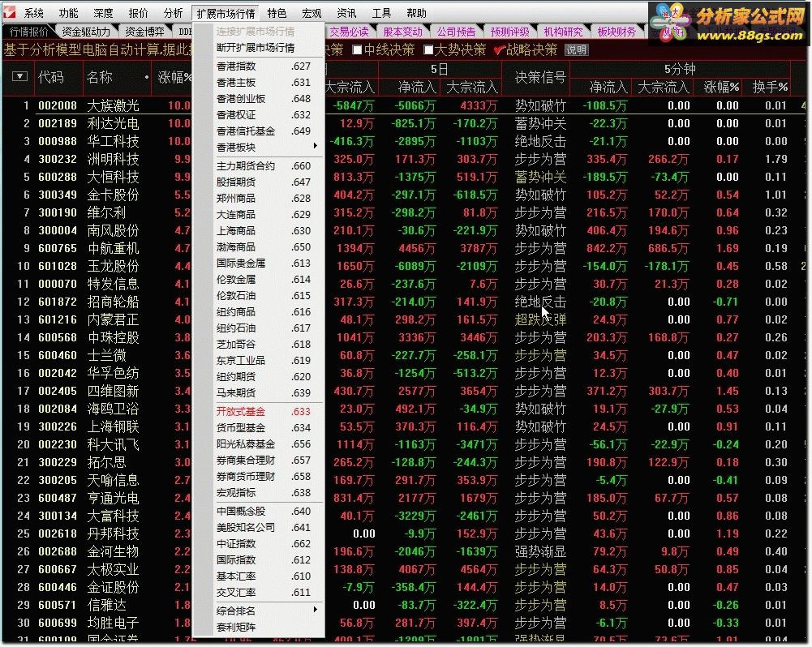The image size is (812, 647).
Task: Click stock name 大族激光
Action: 113,105
